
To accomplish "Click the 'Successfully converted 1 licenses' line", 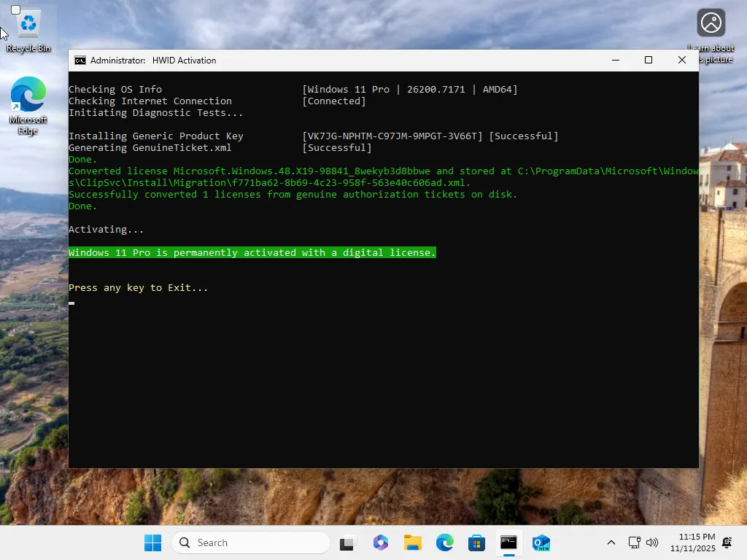I will 293,194.
